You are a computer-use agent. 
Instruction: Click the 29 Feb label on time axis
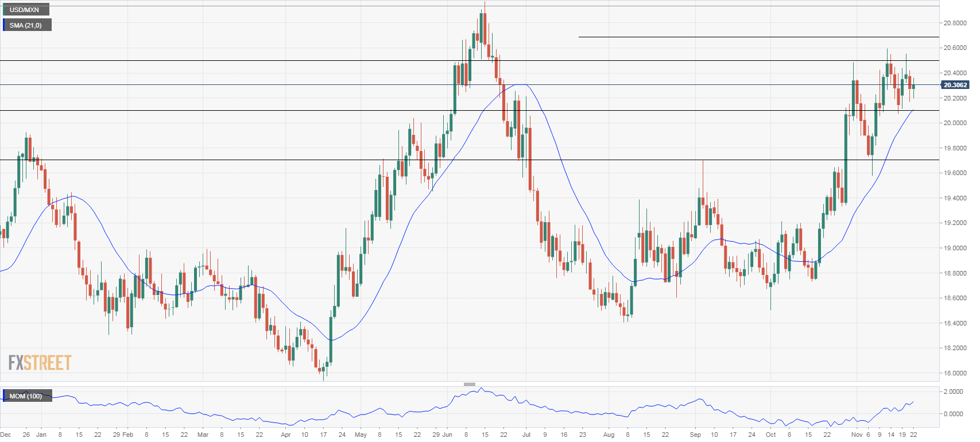123,435
